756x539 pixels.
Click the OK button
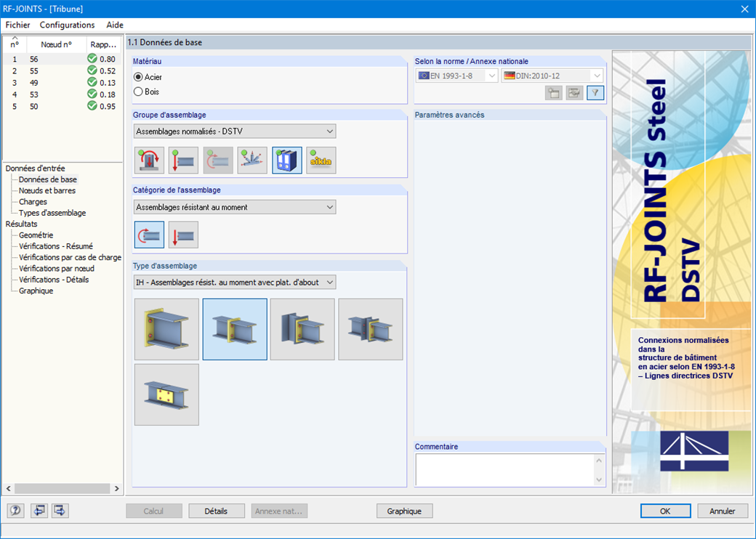pyautogui.click(x=665, y=511)
